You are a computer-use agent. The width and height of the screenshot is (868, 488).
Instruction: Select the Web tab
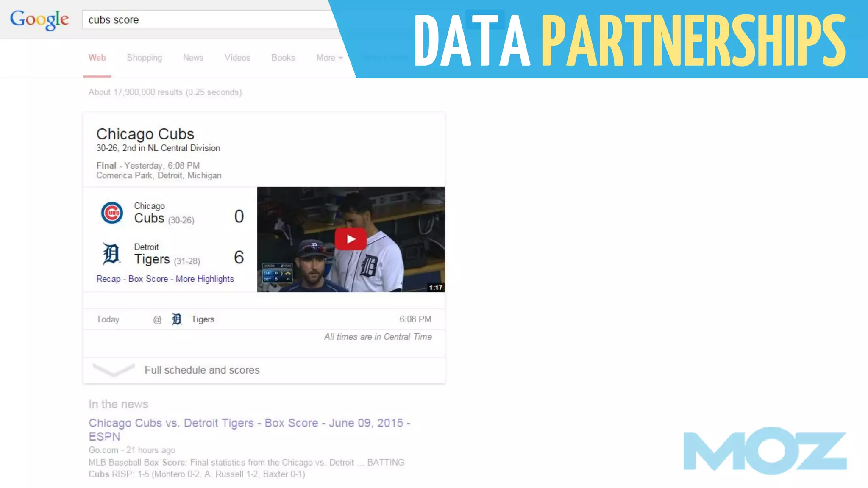[97, 58]
